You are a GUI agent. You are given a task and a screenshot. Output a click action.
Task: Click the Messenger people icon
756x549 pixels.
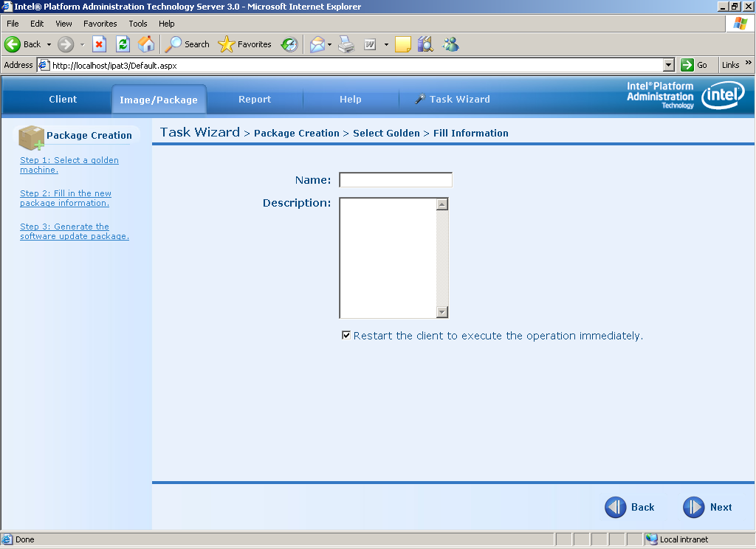(451, 44)
